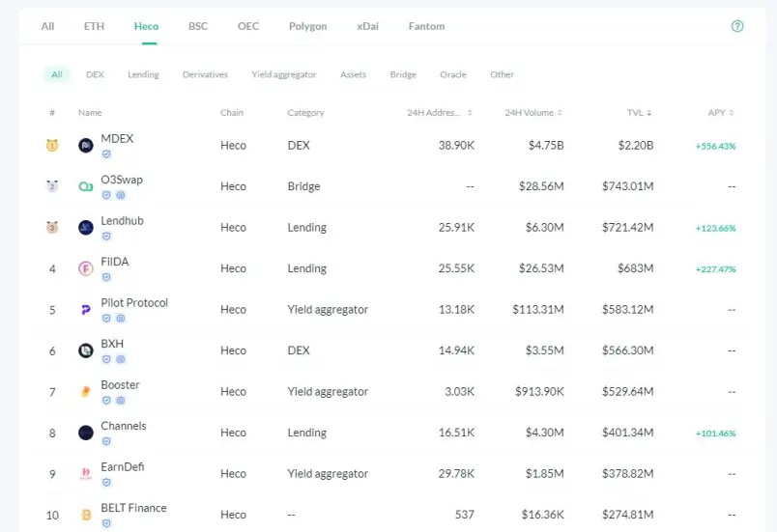The image size is (777, 532).
Task: Select the Heco chain tab
Action: pos(146,26)
